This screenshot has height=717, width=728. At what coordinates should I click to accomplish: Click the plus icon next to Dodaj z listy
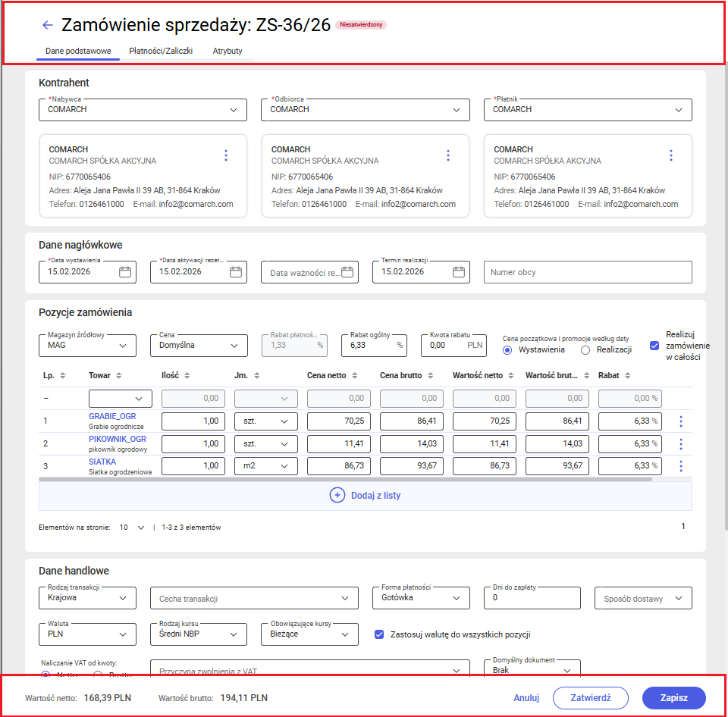[x=337, y=496]
